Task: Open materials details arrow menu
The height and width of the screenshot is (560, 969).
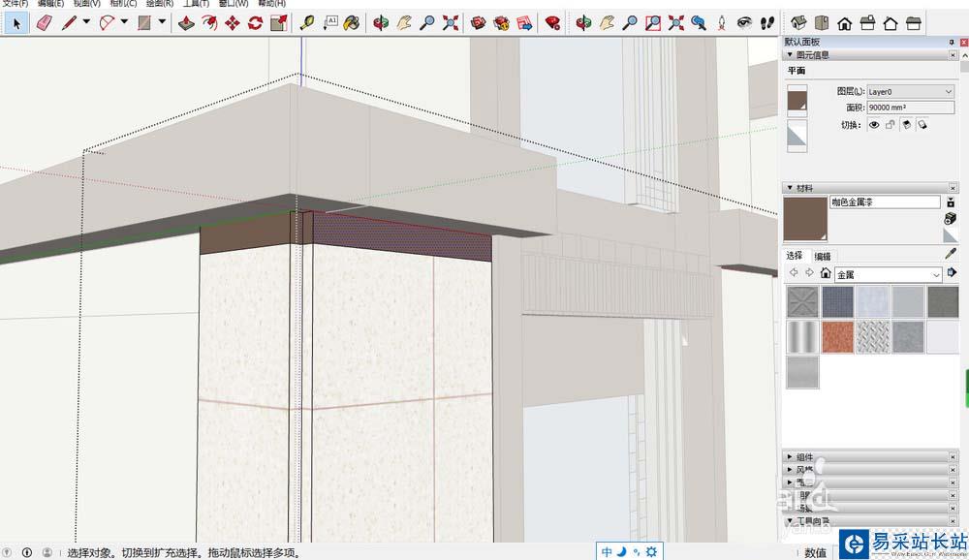Action: click(x=952, y=272)
